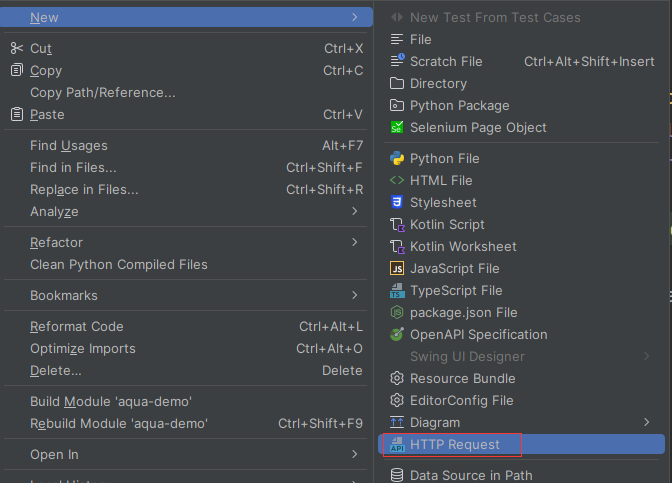Click the Python File icon

397,159
